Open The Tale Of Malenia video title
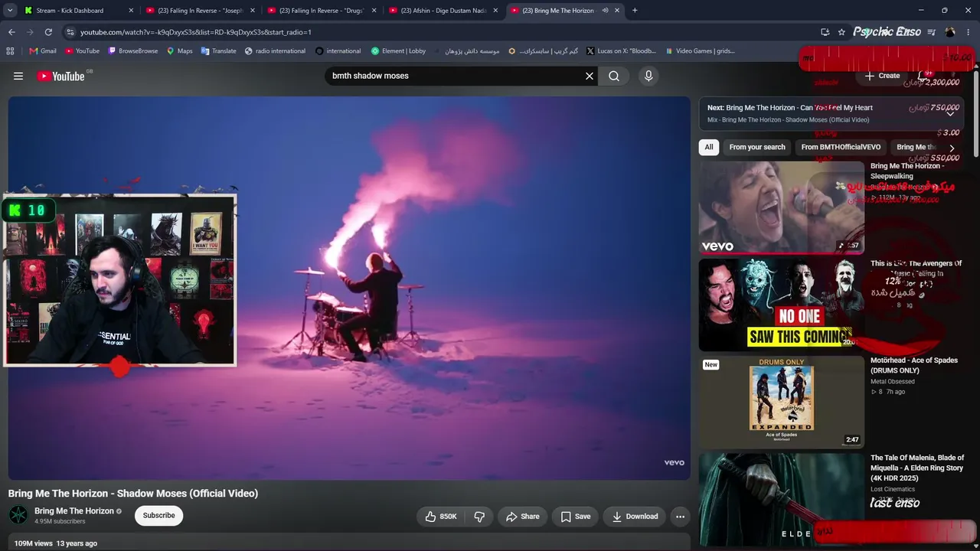This screenshot has height=551, width=980. click(x=917, y=468)
